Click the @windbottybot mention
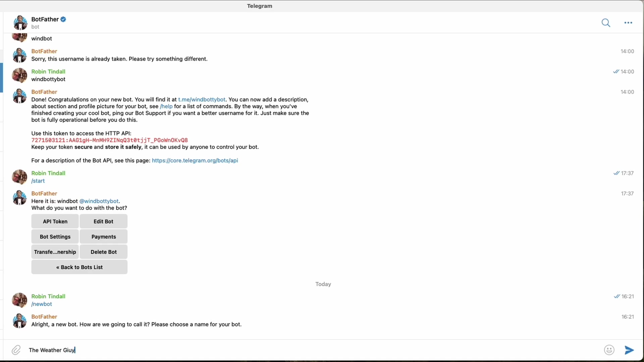This screenshot has width=644, height=362. click(99, 201)
